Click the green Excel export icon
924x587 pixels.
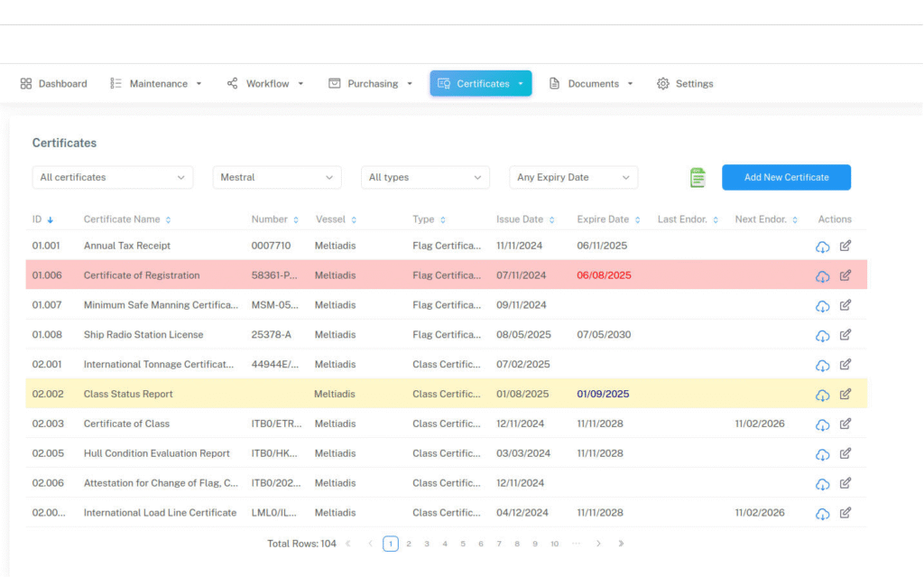pos(698,178)
